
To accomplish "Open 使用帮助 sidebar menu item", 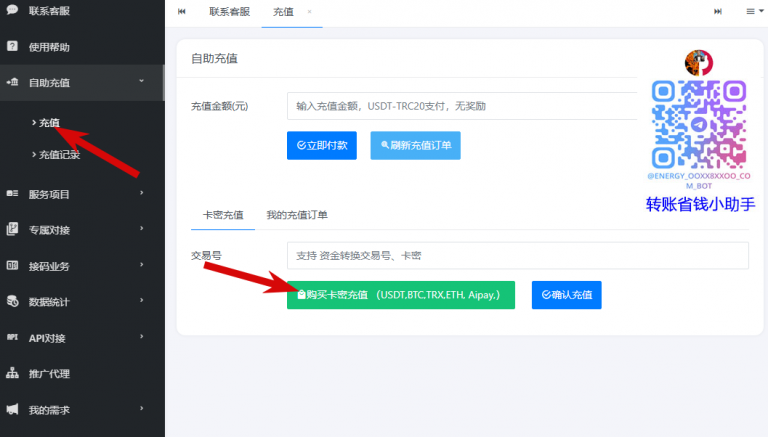I will pyautogui.click(x=82, y=47).
